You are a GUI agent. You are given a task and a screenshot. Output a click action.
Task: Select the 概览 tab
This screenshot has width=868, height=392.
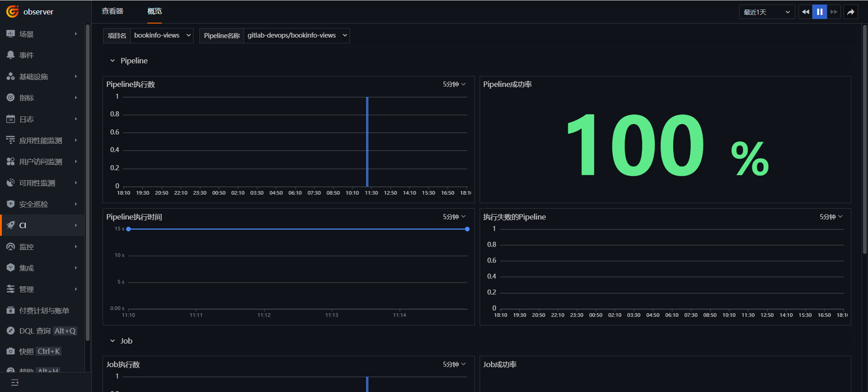pyautogui.click(x=154, y=11)
